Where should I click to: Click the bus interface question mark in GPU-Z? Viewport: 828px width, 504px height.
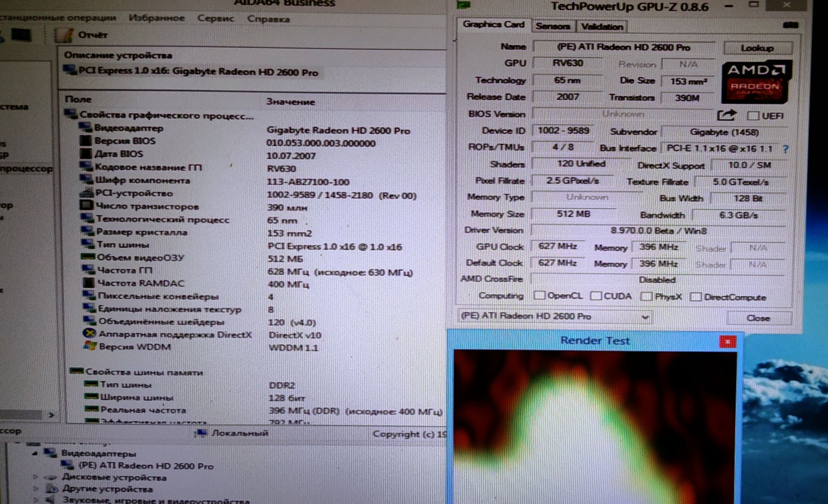coord(786,149)
